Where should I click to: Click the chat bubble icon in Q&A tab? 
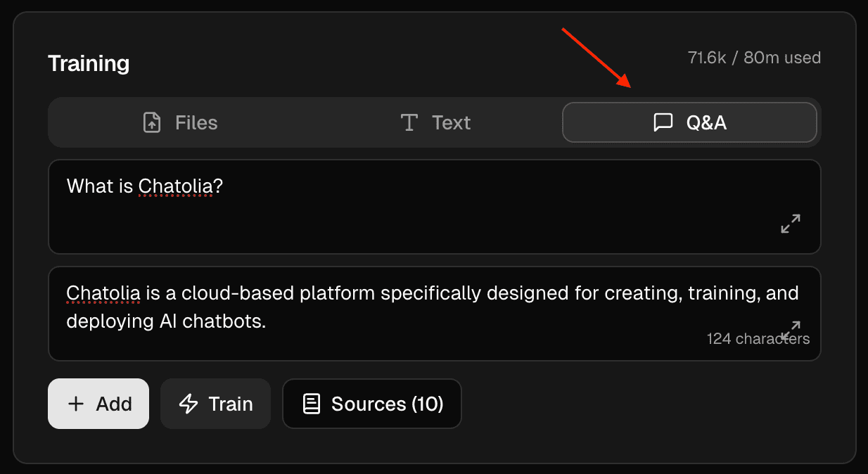(663, 122)
